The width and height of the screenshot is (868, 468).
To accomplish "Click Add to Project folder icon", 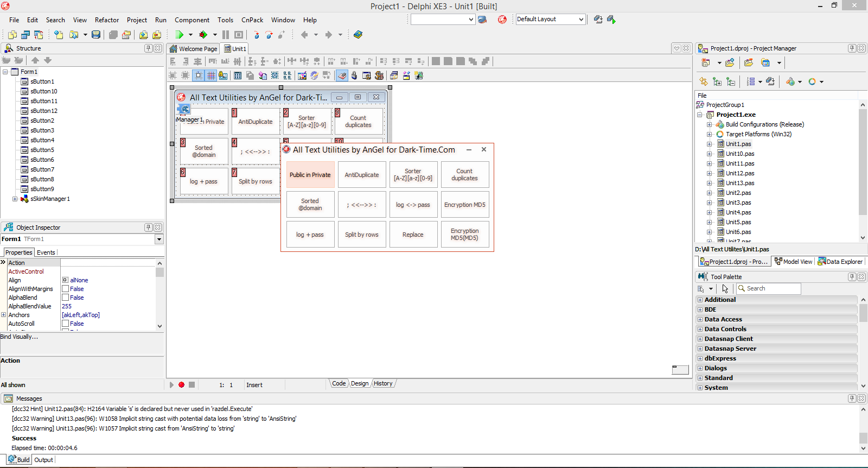I will click(143, 35).
